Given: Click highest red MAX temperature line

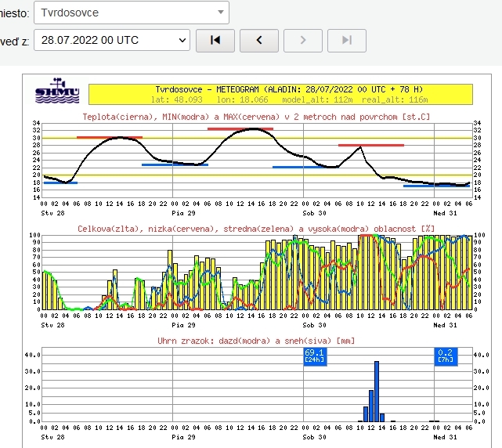Looking at the screenshot, I should point(240,128).
